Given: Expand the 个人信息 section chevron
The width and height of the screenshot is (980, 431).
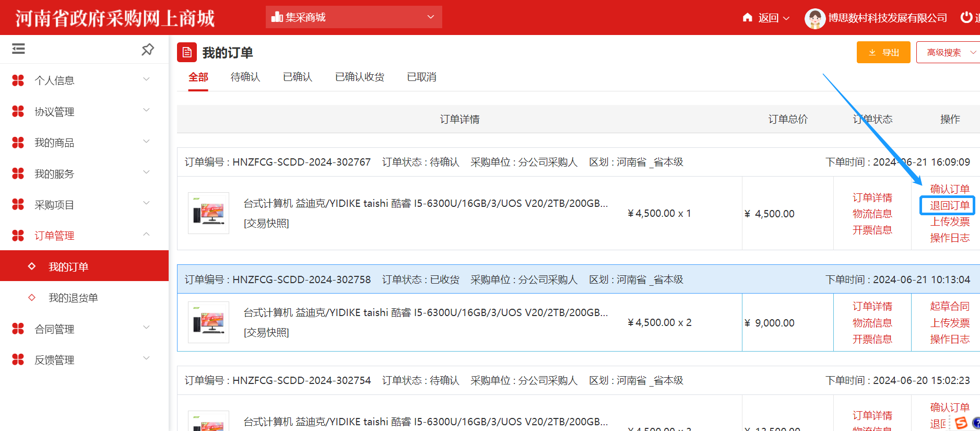Looking at the screenshot, I should coord(147,79).
